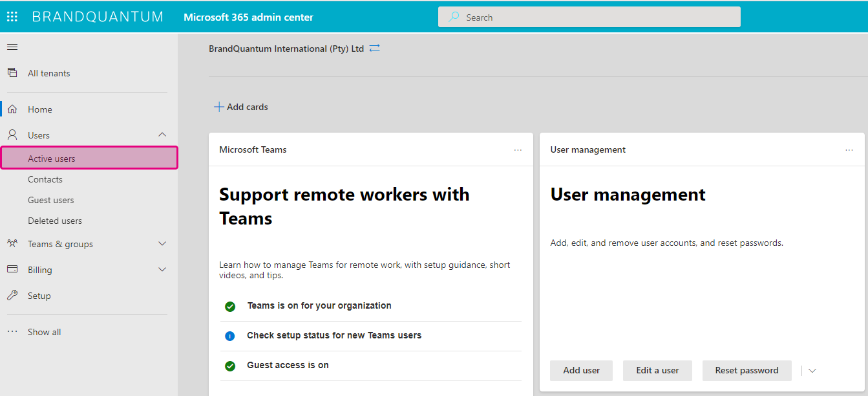This screenshot has height=396, width=868.
Task: Open the app launcher waffle icon
Action: click(12, 17)
